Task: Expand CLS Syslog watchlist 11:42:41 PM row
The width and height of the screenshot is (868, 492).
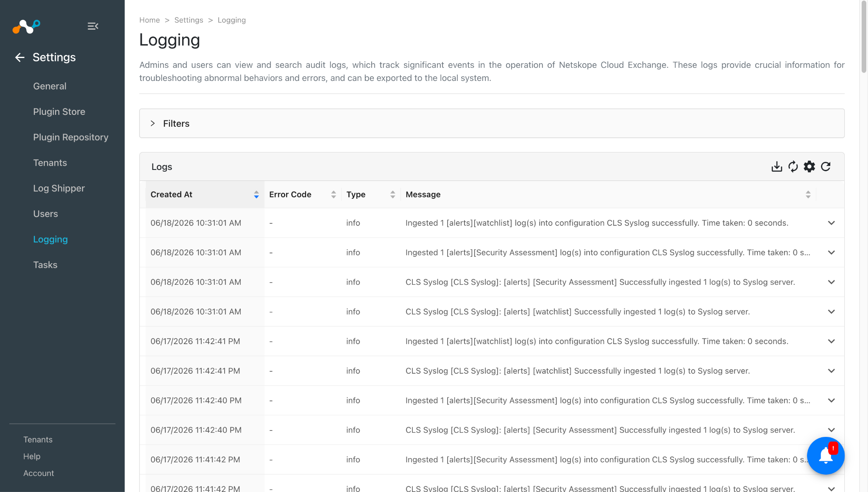Action: tap(831, 371)
